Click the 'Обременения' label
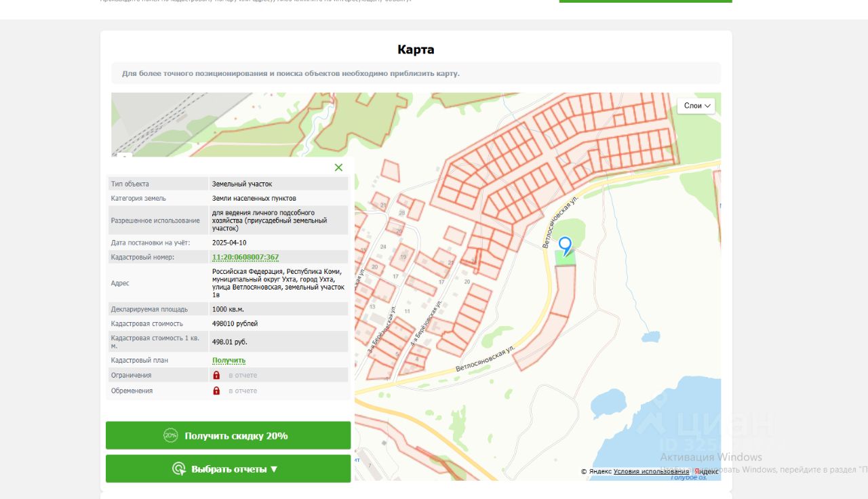This screenshot has height=499, width=868. [132, 391]
